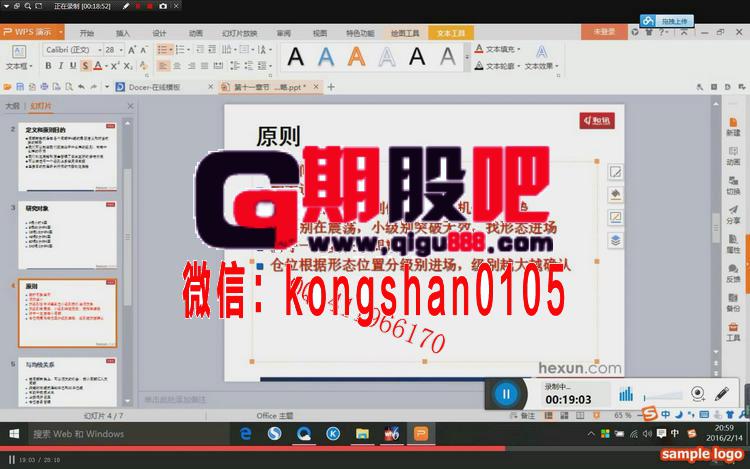This screenshot has height=469, width=750.
Task: Click the 未登录 login button
Action: pyautogui.click(x=604, y=32)
